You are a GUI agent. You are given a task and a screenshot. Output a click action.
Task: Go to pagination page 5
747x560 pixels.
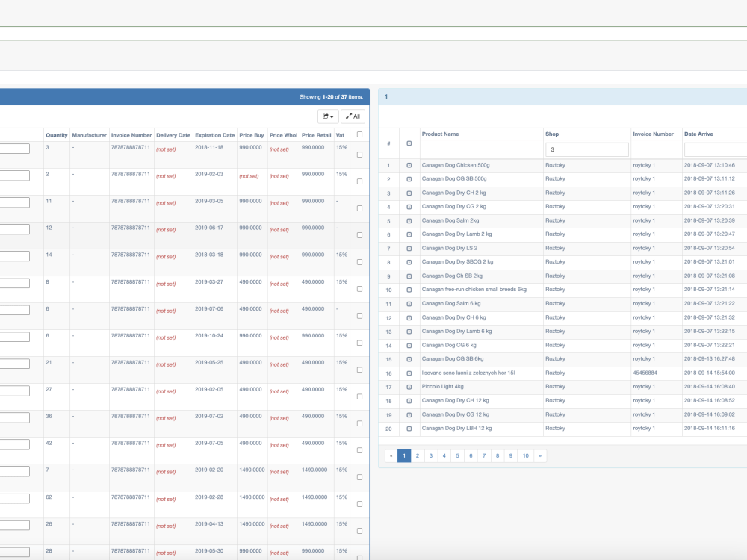pyautogui.click(x=457, y=455)
